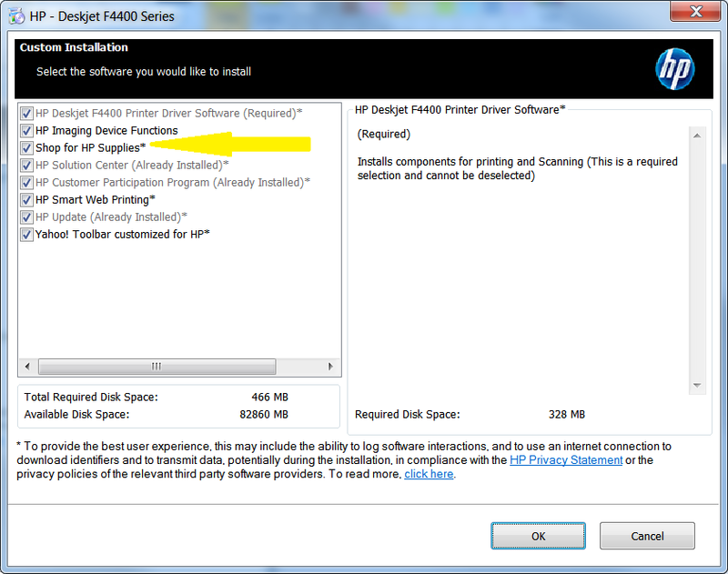The height and width of the screenshot is (574, 728).
Task: Click 'Select the software you would like to install'
Action: 144,72
